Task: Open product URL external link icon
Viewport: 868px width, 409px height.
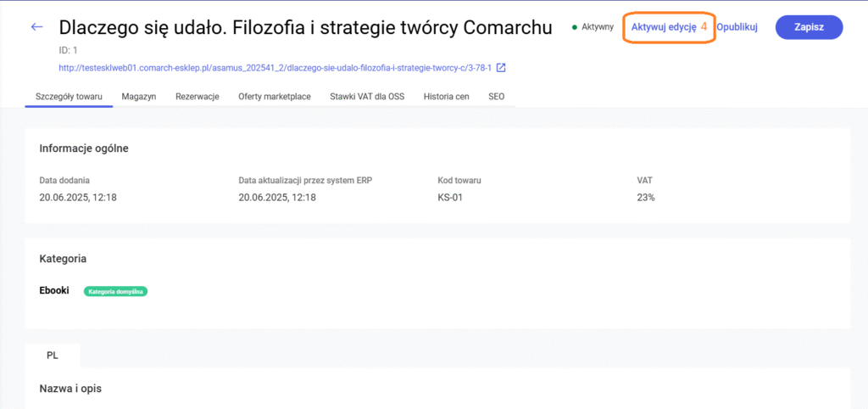Action: [x=501, y=68]
